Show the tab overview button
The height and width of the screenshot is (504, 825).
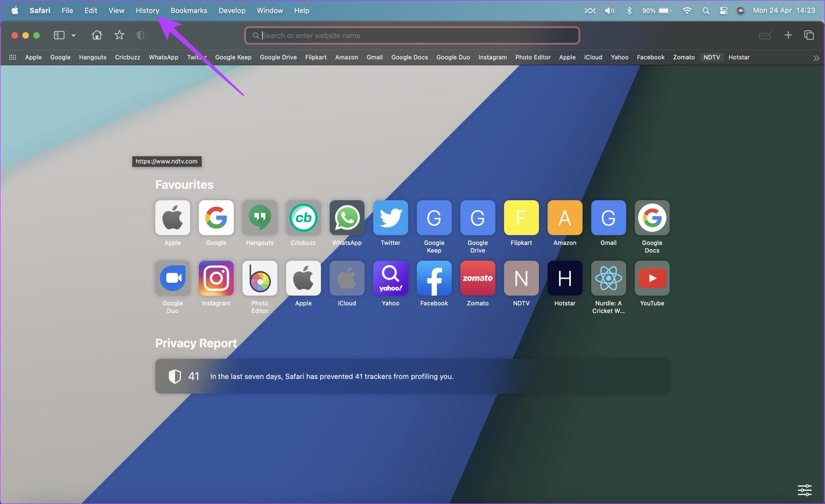[x=809, y=35]
